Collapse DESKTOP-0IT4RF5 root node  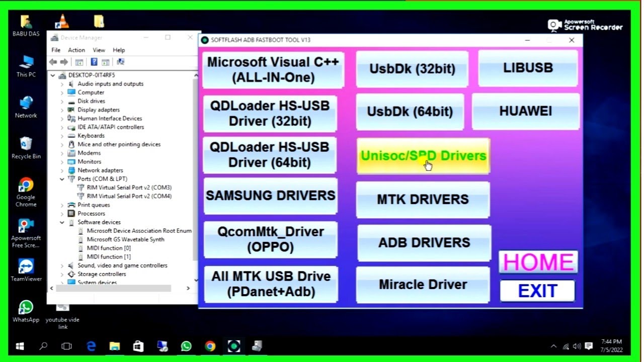click(x=53, y=75)
